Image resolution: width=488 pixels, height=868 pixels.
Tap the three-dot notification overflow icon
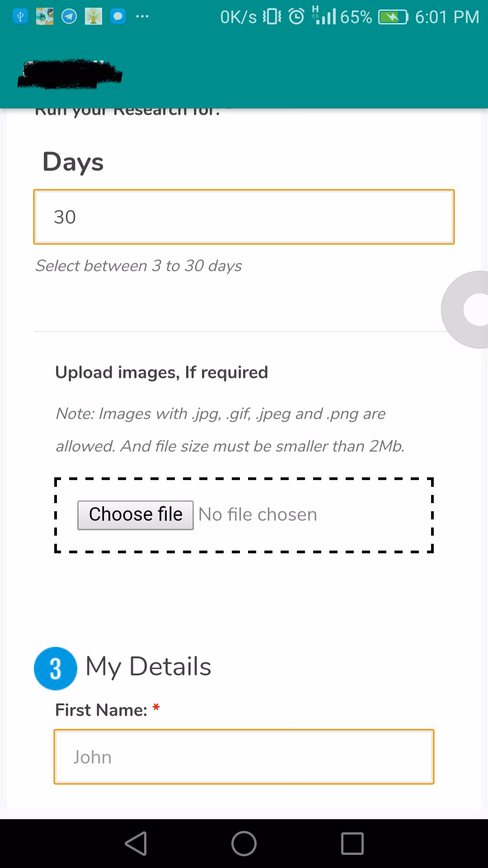[142, 17]
